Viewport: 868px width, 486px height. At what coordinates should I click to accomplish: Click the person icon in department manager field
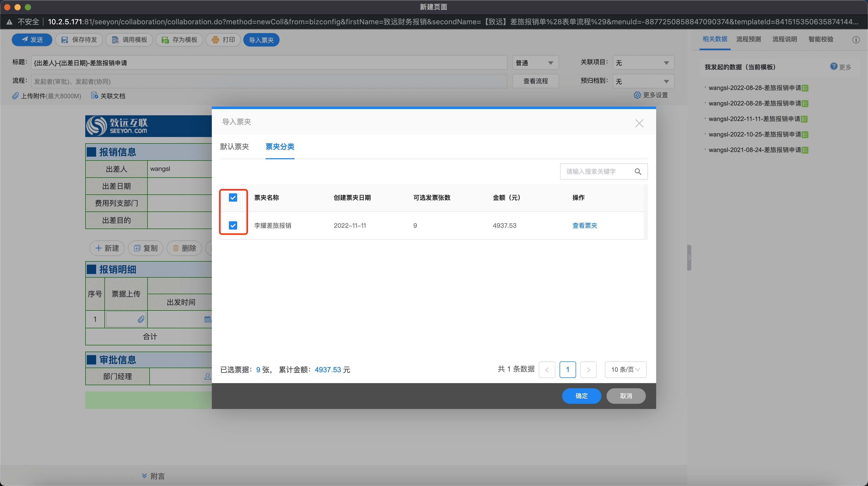(207, 376)
